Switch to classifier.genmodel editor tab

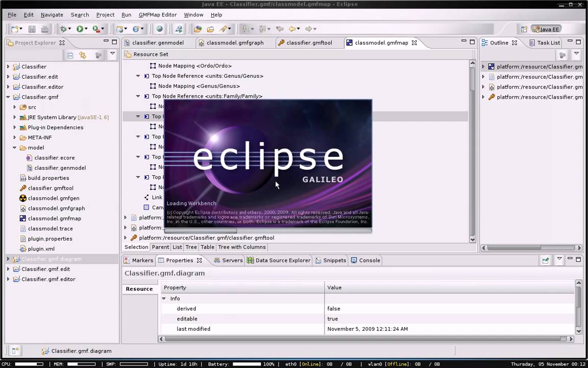158,43
